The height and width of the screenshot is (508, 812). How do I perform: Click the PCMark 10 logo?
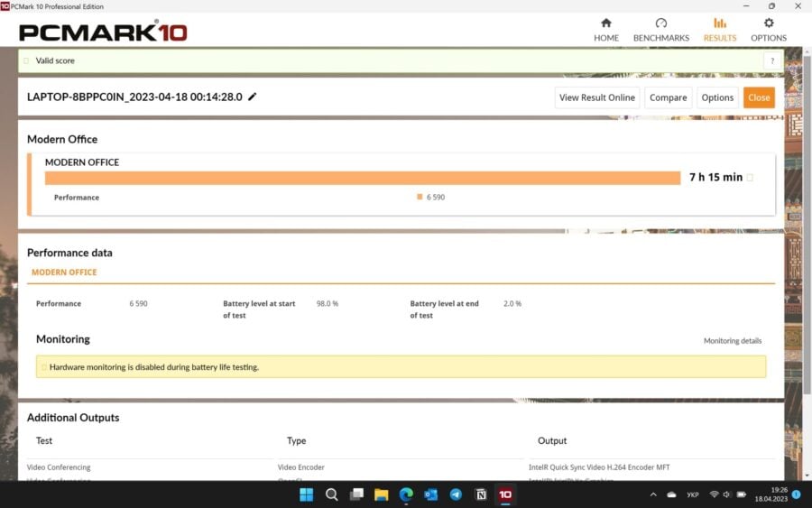pyautogui.click(x=103, y=32)
